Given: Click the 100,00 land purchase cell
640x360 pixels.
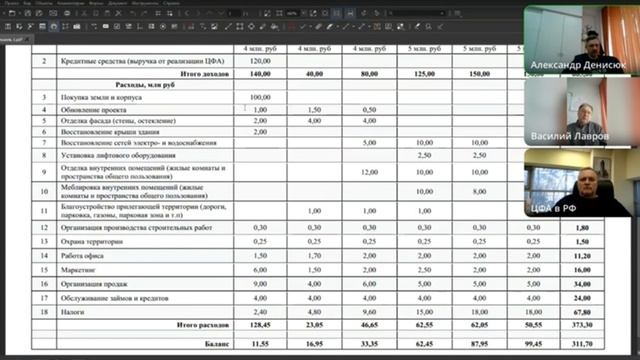Looking at the screenshot, I should point(260,98).
